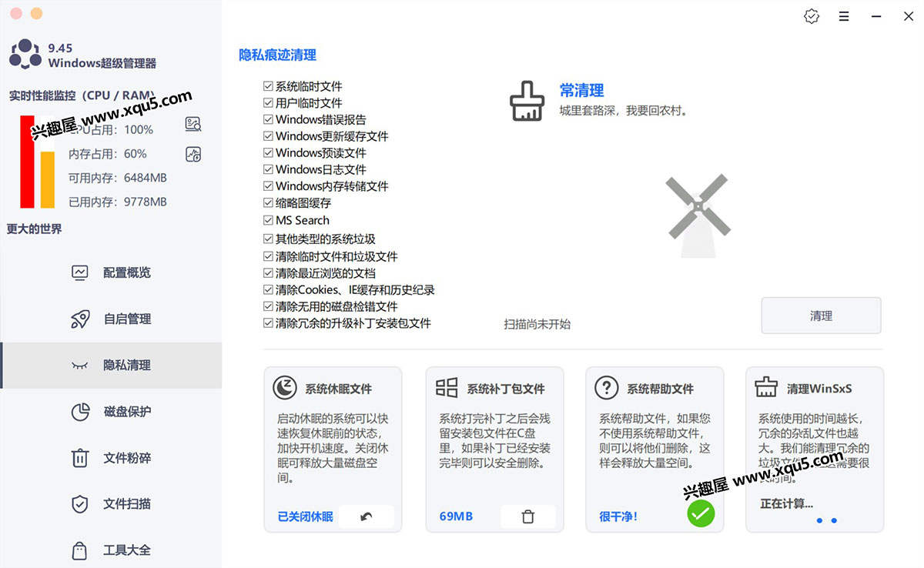Viewport: 924px width, 568px height.
Task: Click the windows icon on 系统补丁包文件 card
Action: tap(447, 388)
